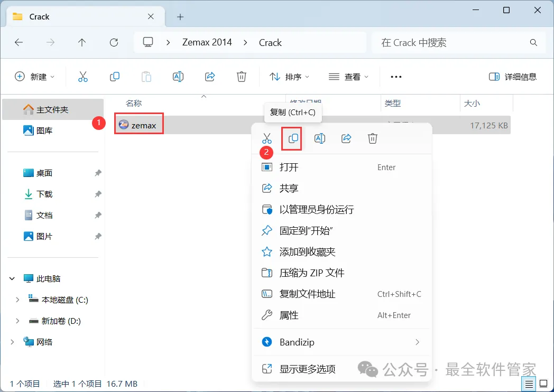Click the 在 Crack 中搜索 search box
This screenshot has width=554, height=392.
click(459, 43)
